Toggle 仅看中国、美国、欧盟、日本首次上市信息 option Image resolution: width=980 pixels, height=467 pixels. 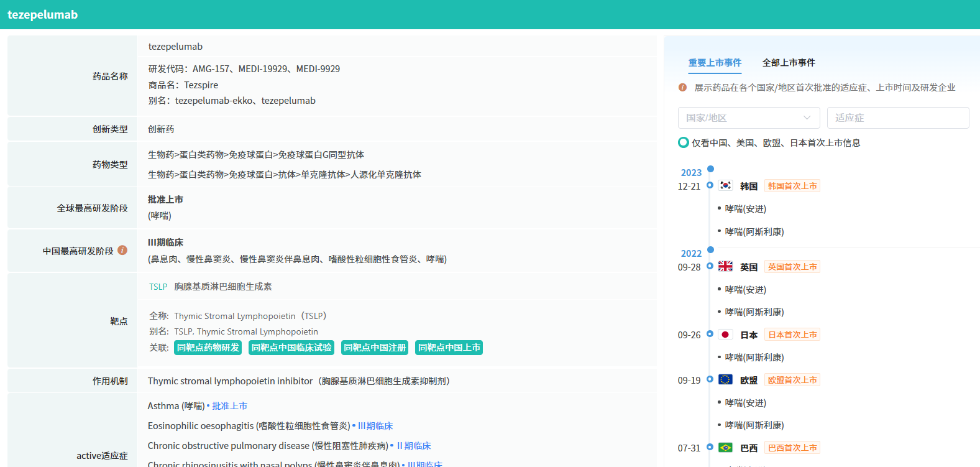pyautogui.click(x=684, y=142)
